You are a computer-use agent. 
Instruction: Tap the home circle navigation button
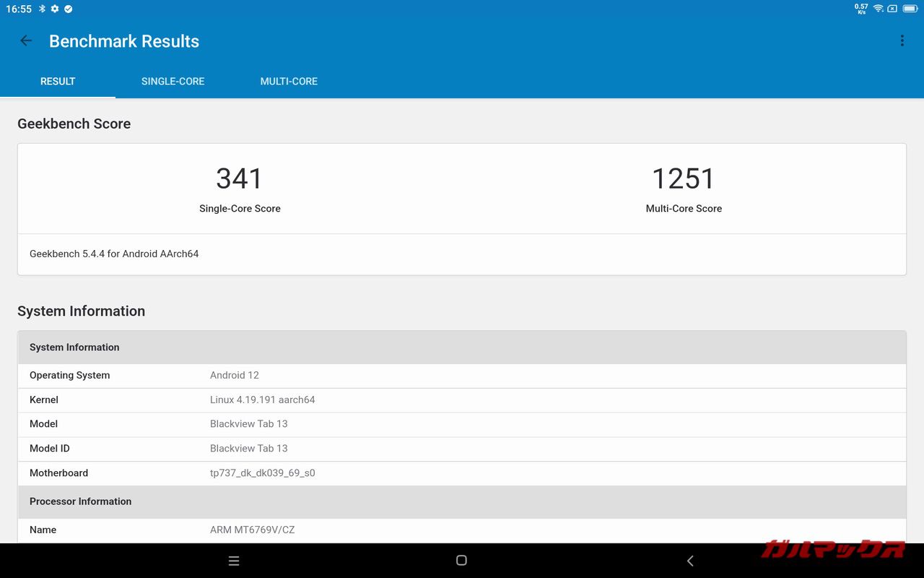tap(461, 560)
